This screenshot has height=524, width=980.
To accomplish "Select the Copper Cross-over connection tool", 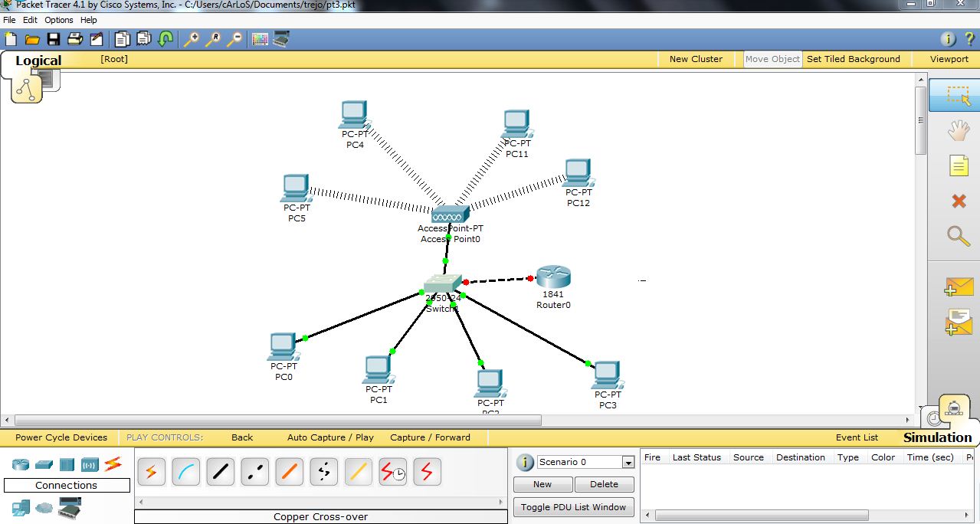I will 254,472.
